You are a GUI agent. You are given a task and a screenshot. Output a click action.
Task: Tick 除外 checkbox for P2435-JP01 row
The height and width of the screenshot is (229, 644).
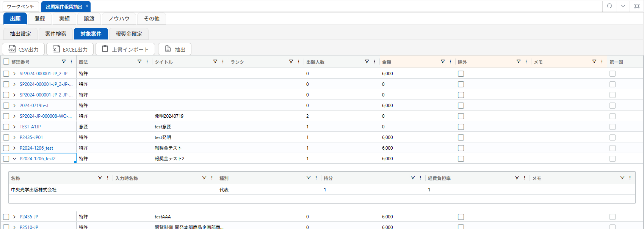461,137
